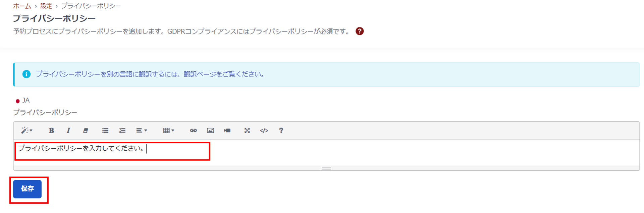Toggle fullscreen editor mode
This screenshot has height=213, width=644.
[247, 131]
